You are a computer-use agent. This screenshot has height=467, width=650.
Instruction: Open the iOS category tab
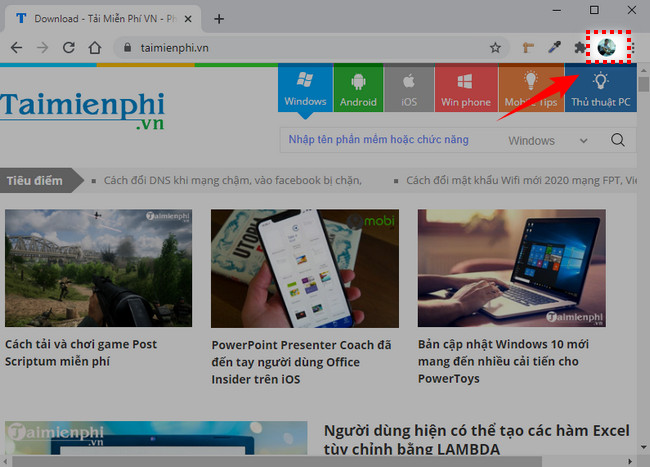point(408,89)
